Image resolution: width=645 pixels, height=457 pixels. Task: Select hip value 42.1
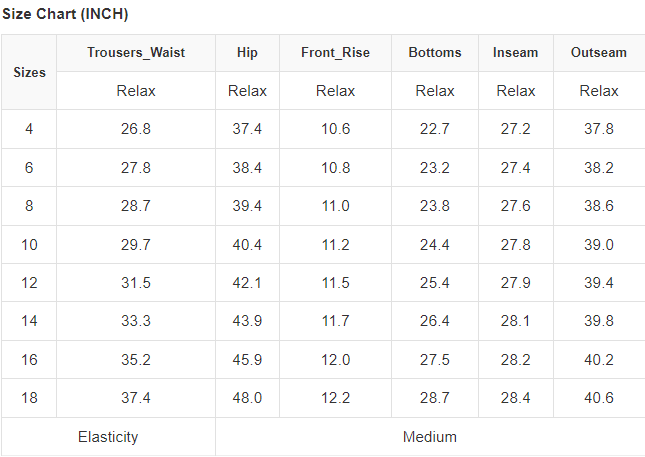247,283
